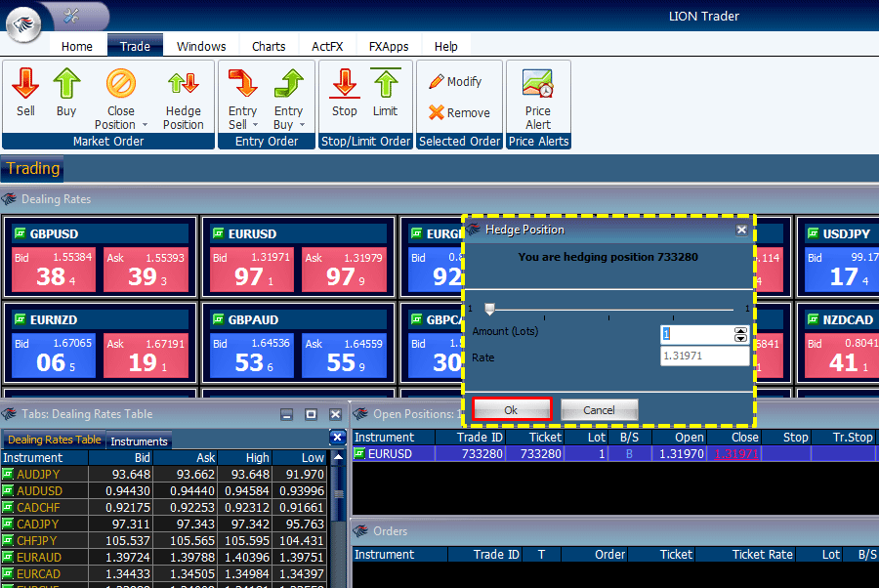Switch to the Windows ribbon tab
879x588 pixels.
pos(201,46)
